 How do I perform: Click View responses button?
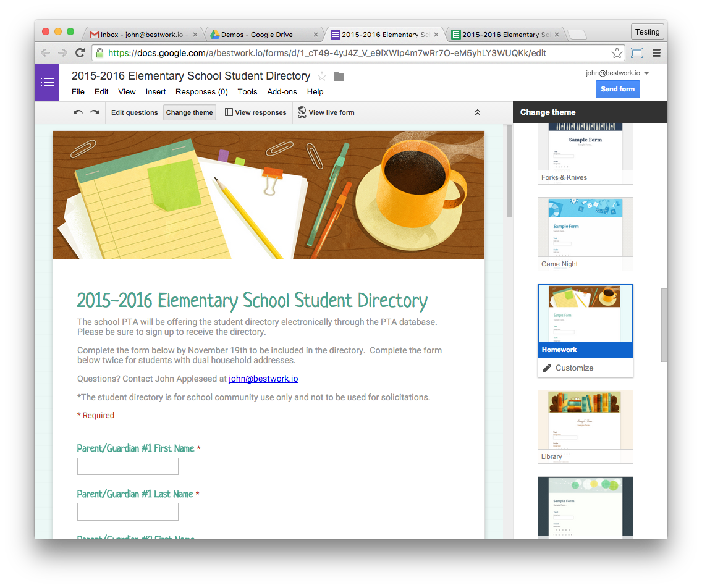pos(255,112)
